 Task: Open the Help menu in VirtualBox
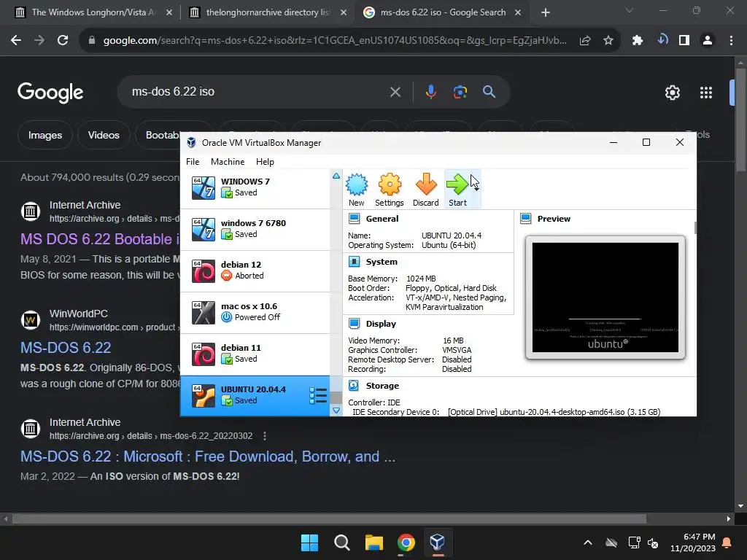265,162
